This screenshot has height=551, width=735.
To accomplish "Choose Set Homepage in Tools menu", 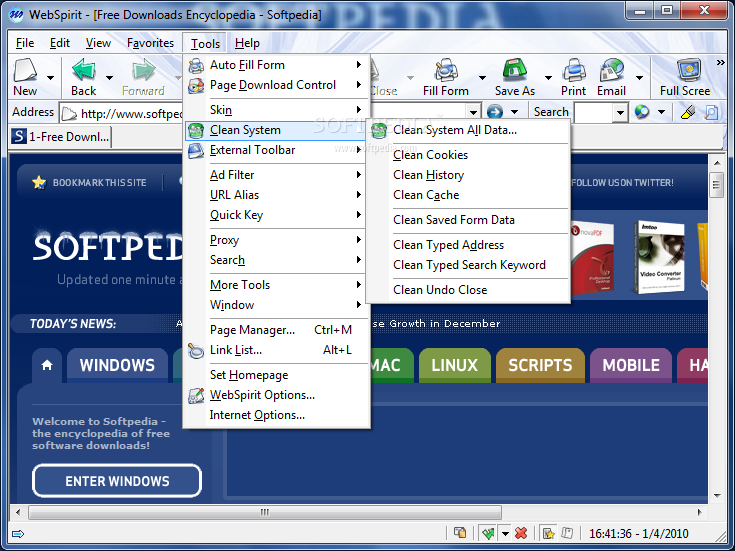I will [x=275, y=375].
